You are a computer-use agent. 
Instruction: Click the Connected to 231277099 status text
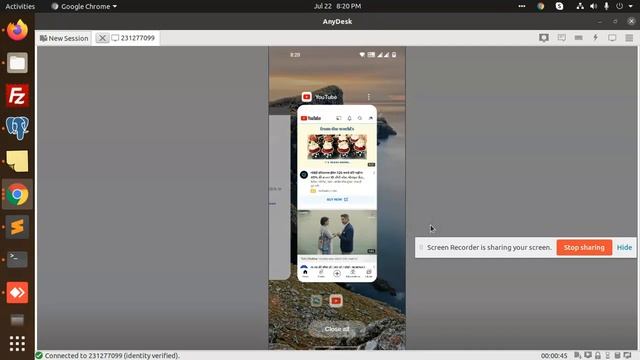click(x=112, y=356)
